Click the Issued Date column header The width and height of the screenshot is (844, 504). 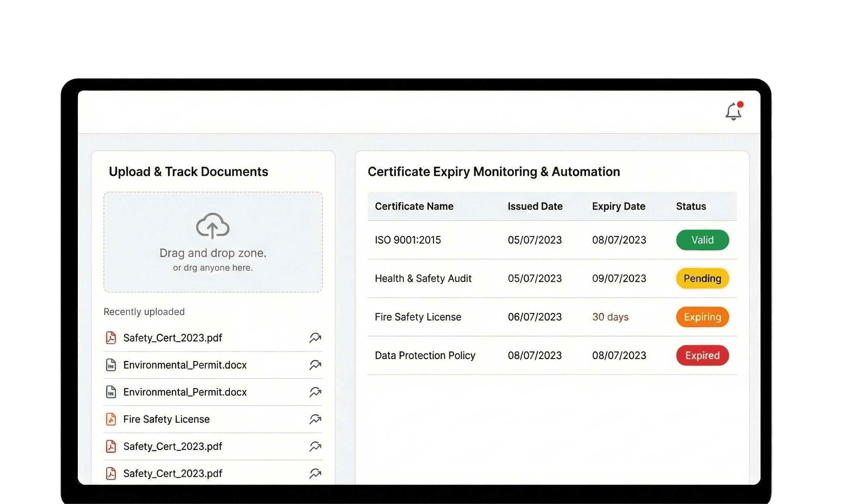point(535,206)
